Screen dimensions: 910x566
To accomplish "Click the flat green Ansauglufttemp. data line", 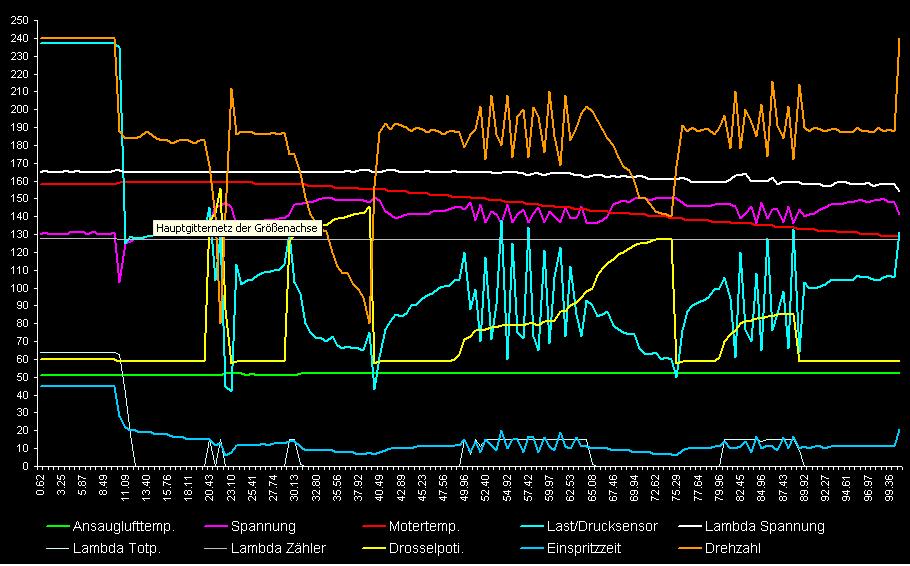I will coord(500,373).
